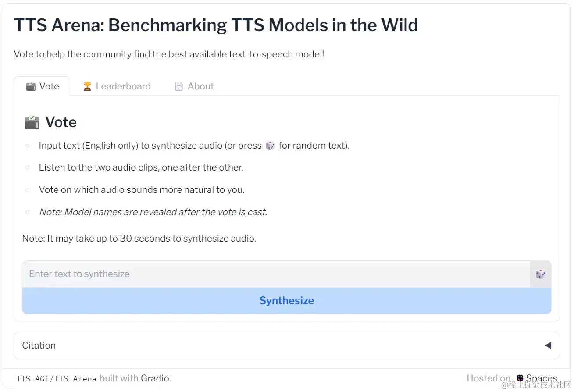This screenshot has height=392, width=574.
Task: Focus the 'Enter text to synthesize' field
Action: (x=276, y=274)
